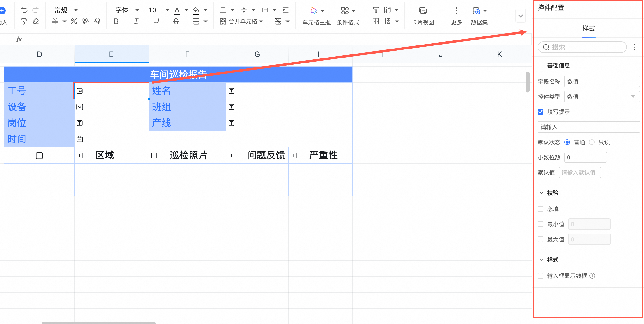This screenshot has height=324, width=644.
Task: Open the 控件类型 dropdown
Action: (602, 97)
